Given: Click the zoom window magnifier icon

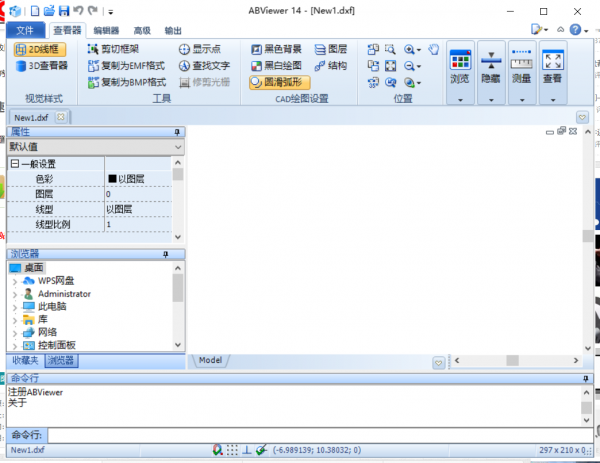Looking at the screenshot, I should 390,49.
